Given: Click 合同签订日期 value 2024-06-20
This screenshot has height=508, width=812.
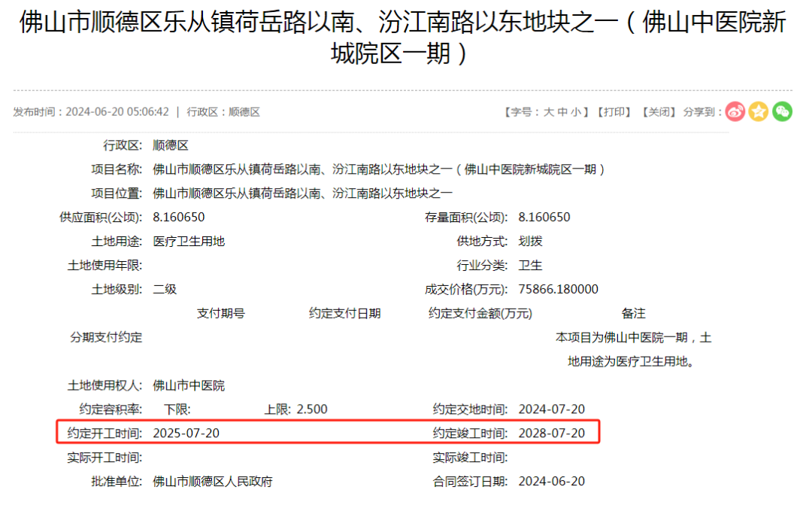Looking at the screenshot, I should coord(552,482).
